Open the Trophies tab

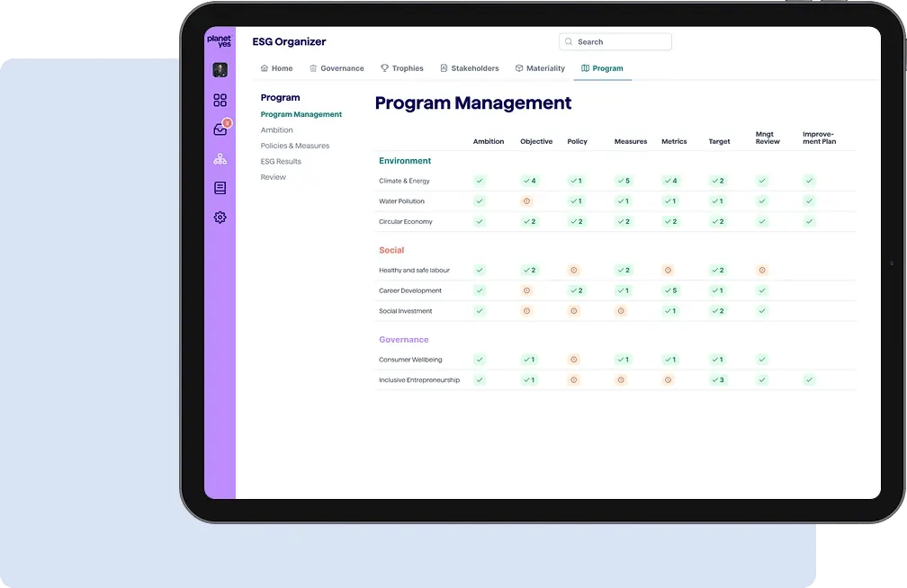click(401, 68)
